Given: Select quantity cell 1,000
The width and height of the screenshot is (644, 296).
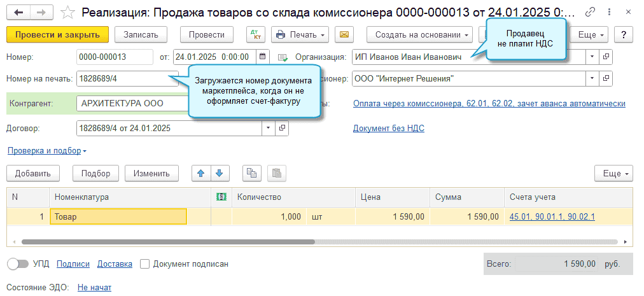Looking at the screenshot, I should click(269, 216).
